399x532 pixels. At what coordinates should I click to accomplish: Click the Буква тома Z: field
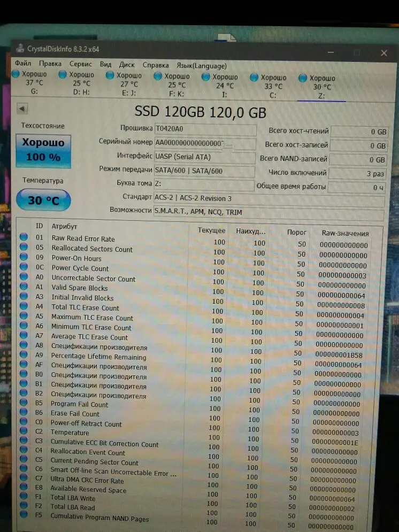tap(204, 184)
